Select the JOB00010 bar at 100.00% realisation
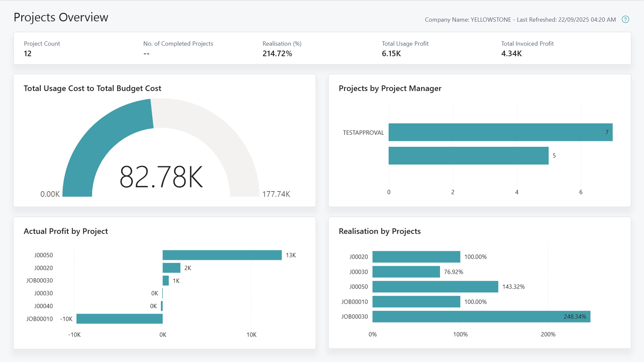644x362 pixels. (416, 302)
